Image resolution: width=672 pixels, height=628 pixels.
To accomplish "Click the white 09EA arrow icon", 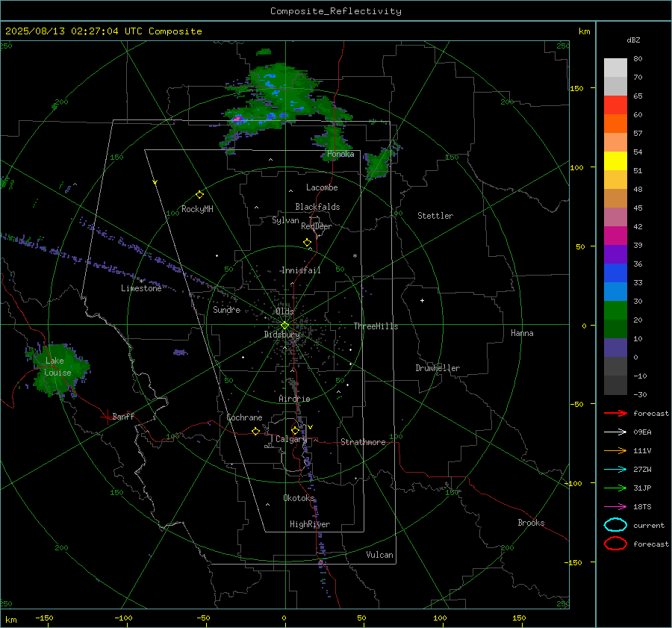I will 615,432.
